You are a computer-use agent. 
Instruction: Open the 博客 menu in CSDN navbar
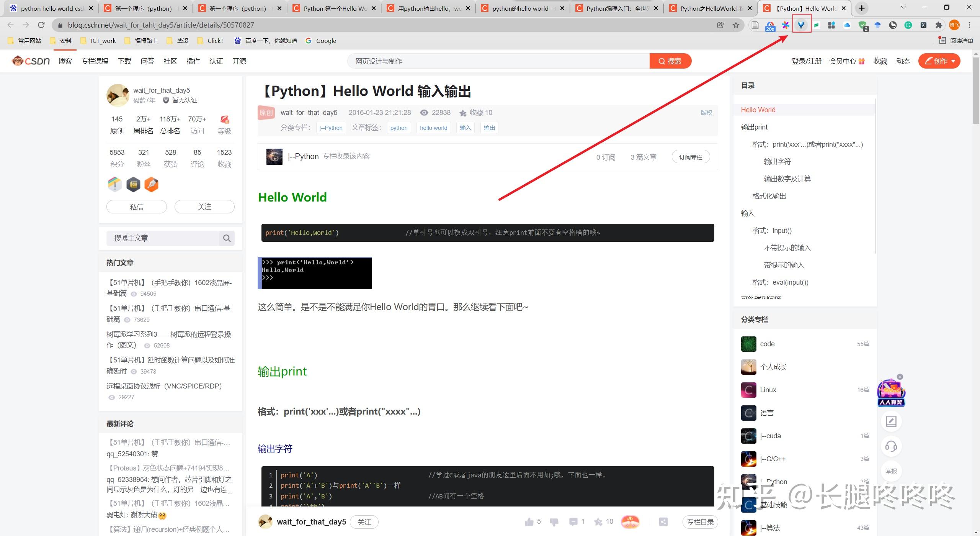coord(65,61)
